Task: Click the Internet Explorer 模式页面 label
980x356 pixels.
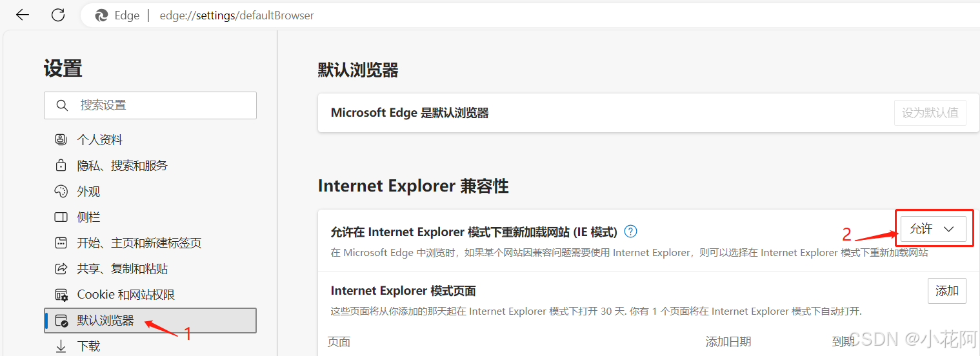Action: [403, 291]
